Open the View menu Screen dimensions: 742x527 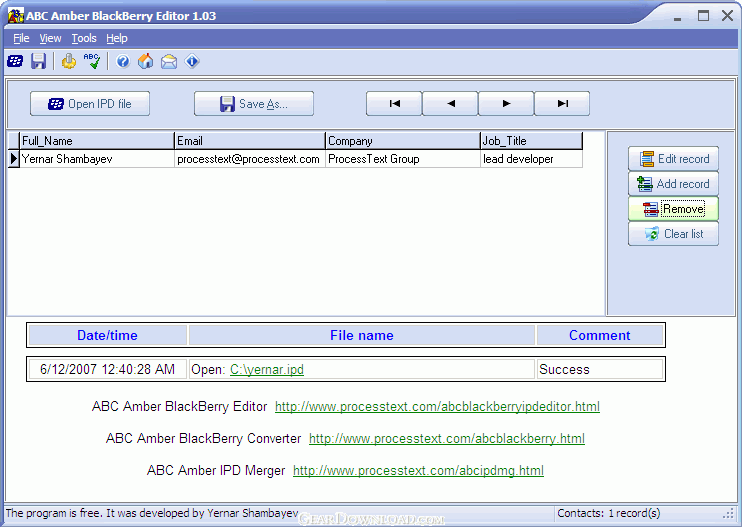(x=50, y=38)
